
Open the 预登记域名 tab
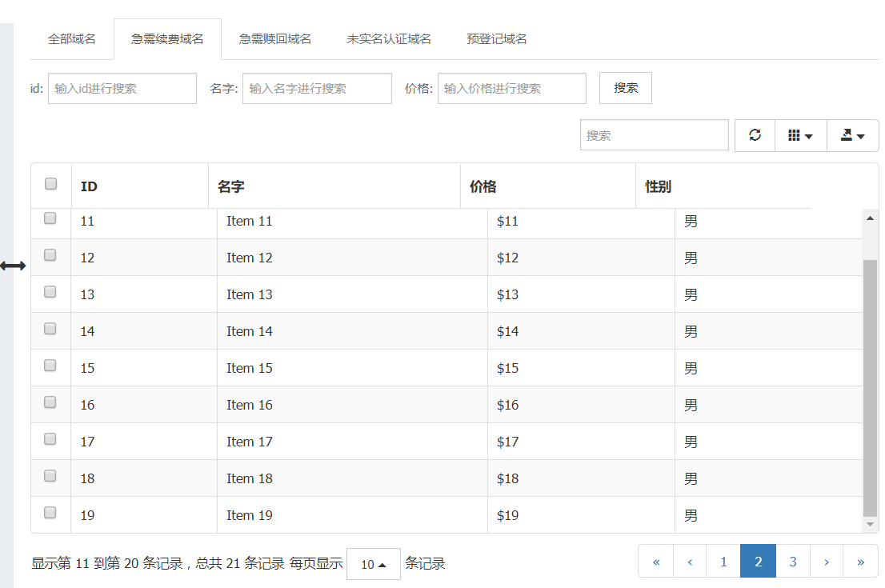pos(497,39)
